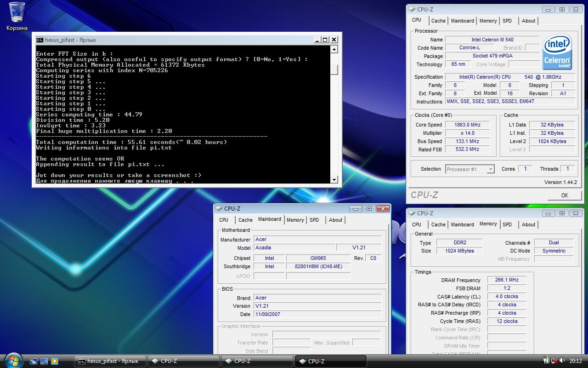Maximize the hexus_pifast console window
588x368 pixels.
click(325, 40)
